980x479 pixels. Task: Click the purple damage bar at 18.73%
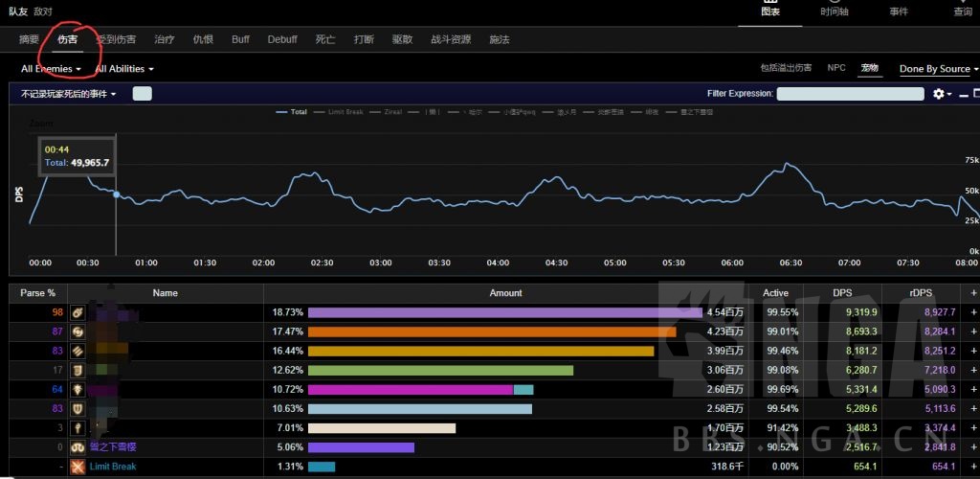coord(504,312)
